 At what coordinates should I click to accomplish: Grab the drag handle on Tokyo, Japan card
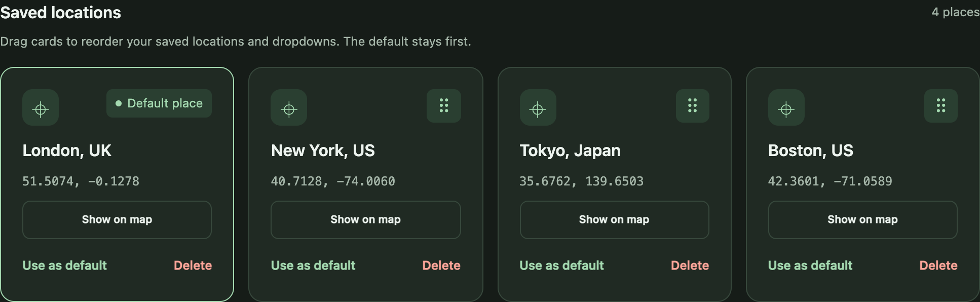click(x=693, y=106)
